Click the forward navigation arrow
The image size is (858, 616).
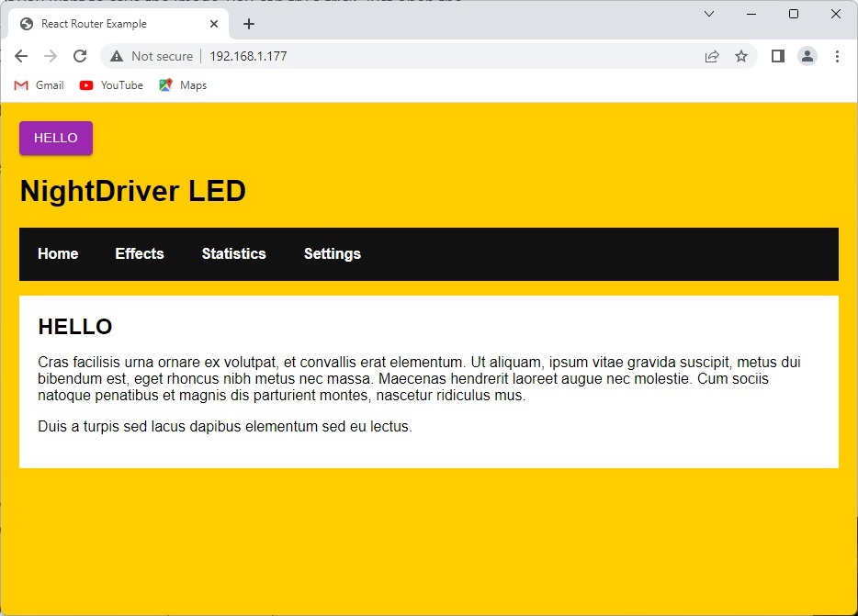[x=51, y=56]
